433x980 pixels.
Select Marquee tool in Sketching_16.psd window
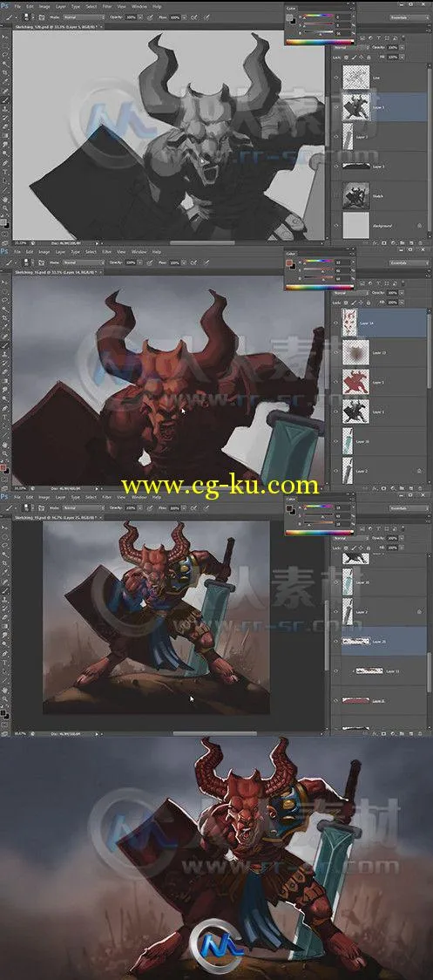(5, 291)
